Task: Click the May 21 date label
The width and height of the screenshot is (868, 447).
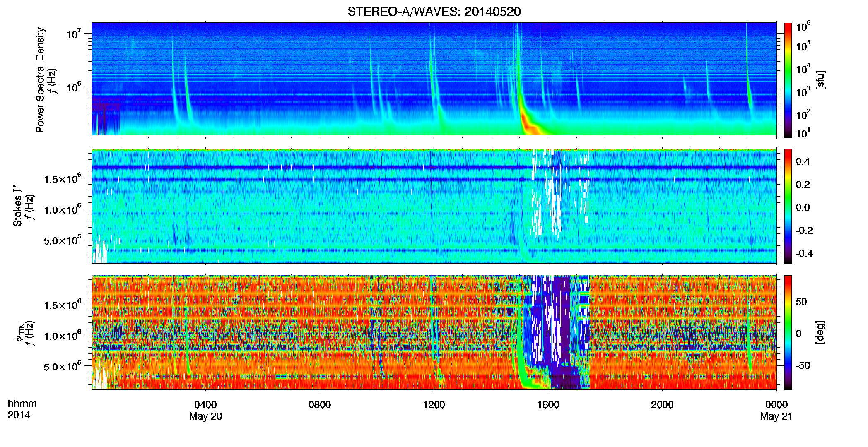Action: [x=776, y=416]
